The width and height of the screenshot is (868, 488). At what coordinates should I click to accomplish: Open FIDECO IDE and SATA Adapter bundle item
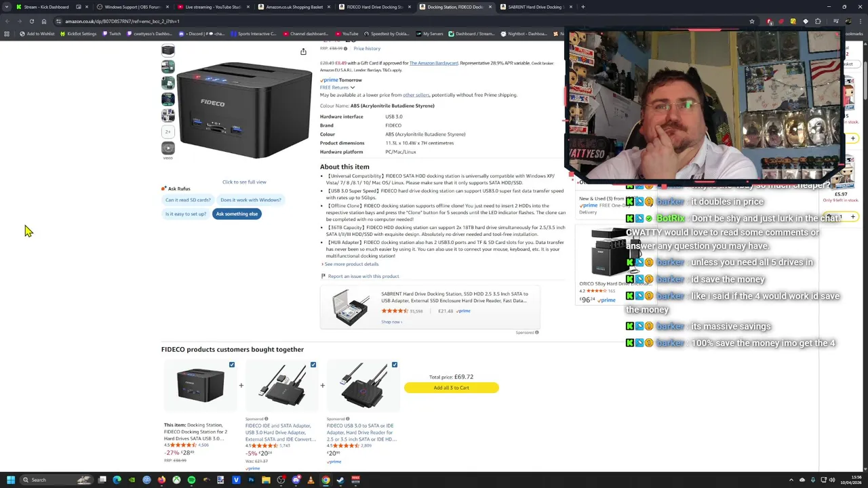pos(281,432)
